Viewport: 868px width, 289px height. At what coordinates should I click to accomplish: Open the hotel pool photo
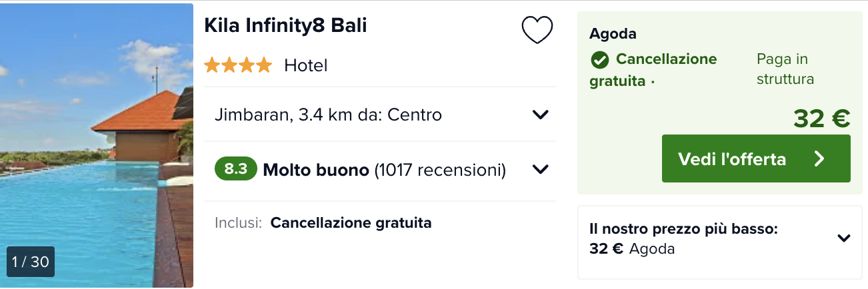click(x=97, y=145)
